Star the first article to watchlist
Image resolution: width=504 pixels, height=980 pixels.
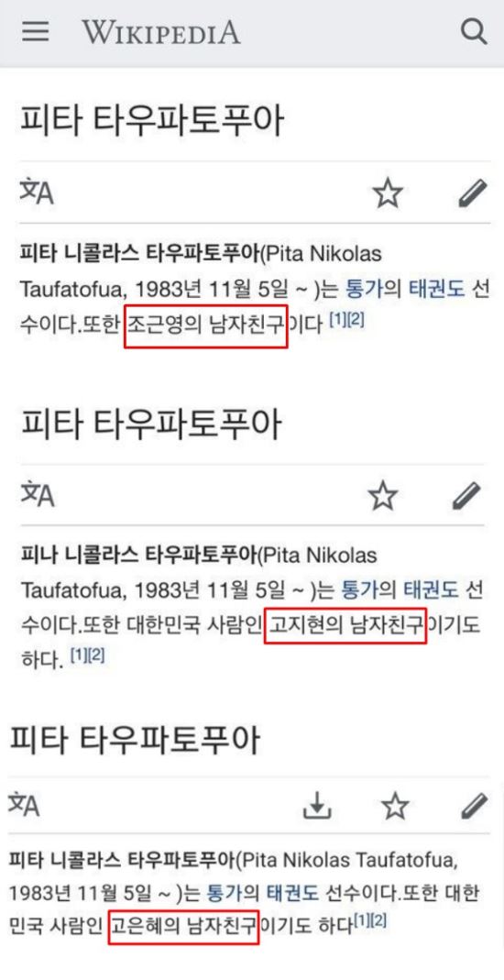388,193
